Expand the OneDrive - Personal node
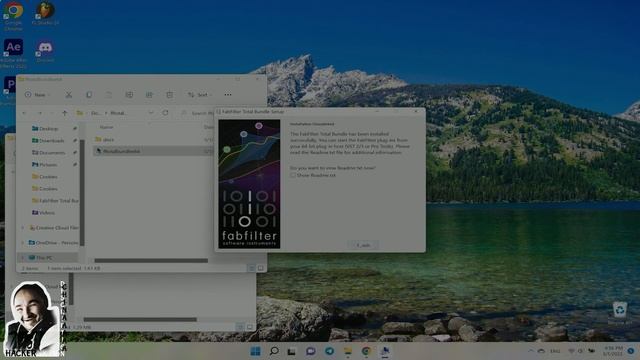 tap(23, 243)
